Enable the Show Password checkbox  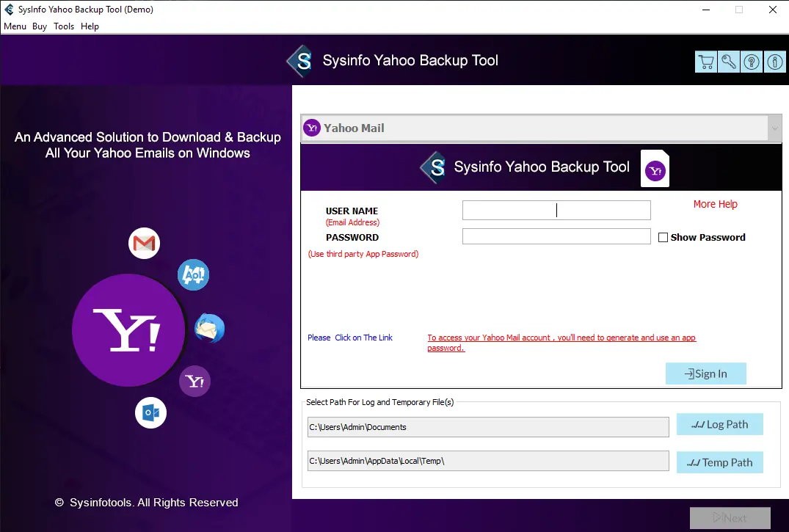tap(663, 237)
